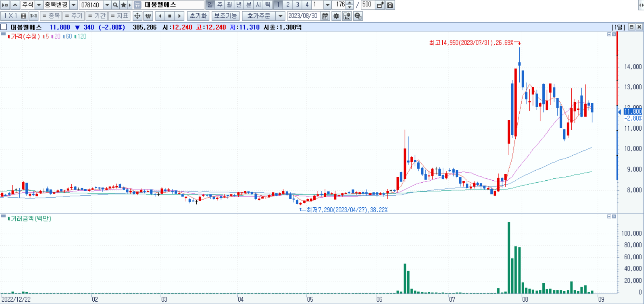
Task: Click the favorites star icon
Action: tap(123, 5)
